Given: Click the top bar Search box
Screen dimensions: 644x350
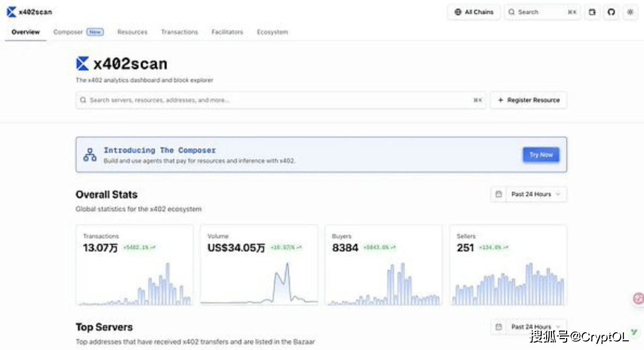Looking at the screenshot, I should tap(542, 12).
